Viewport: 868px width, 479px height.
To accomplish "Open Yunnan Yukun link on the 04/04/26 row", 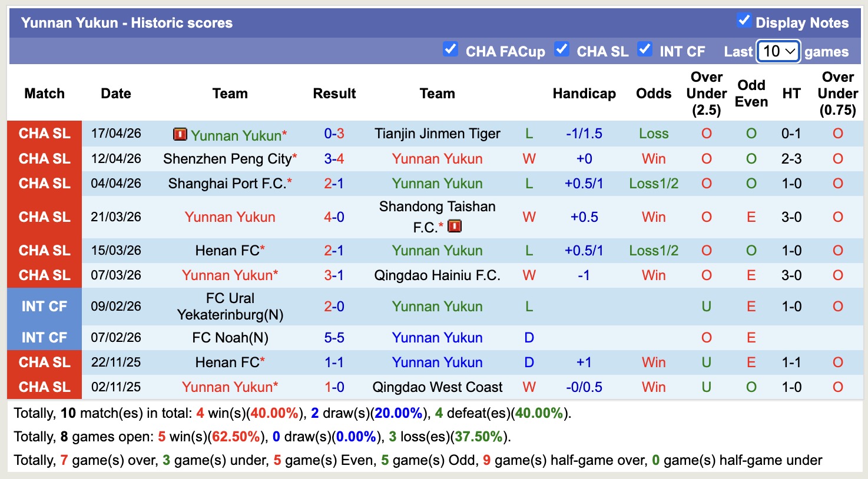I will 437,183.
